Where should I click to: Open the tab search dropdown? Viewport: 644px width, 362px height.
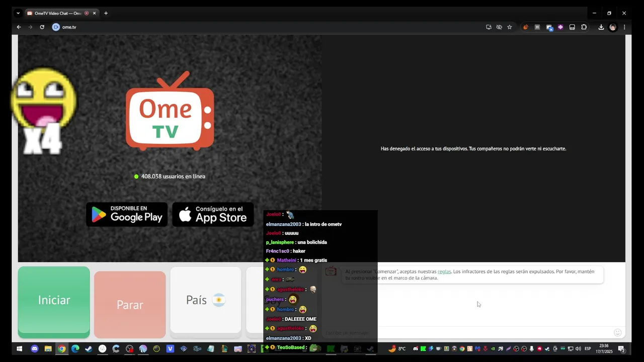pos(18,13)
